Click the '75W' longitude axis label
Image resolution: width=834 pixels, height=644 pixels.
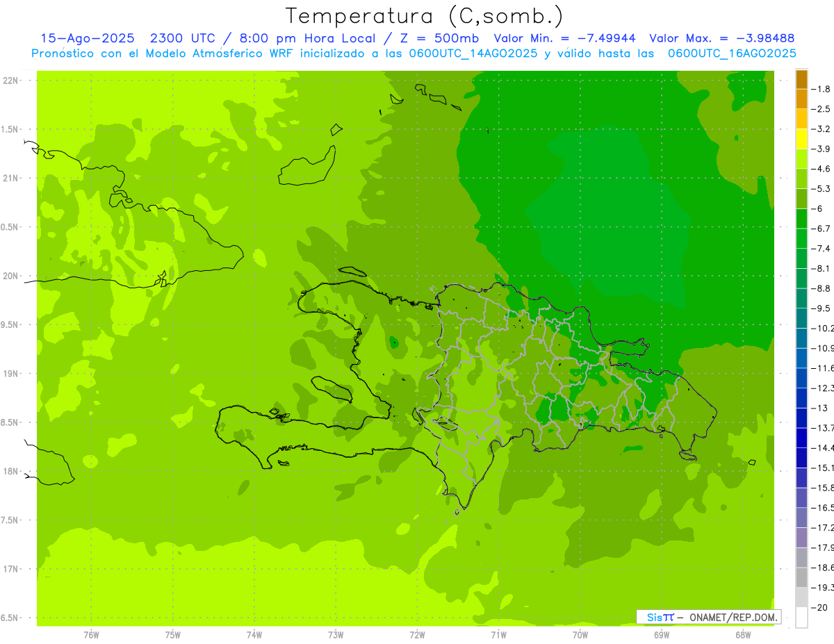point(172,635)
